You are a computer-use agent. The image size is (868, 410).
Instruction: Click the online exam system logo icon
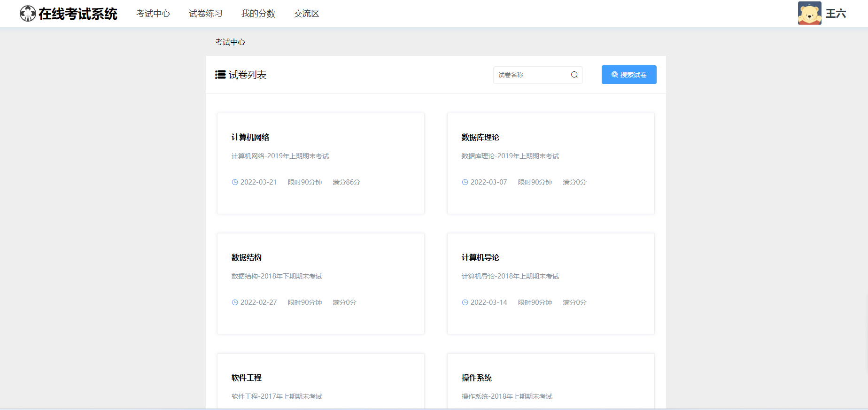click(28, 14)
